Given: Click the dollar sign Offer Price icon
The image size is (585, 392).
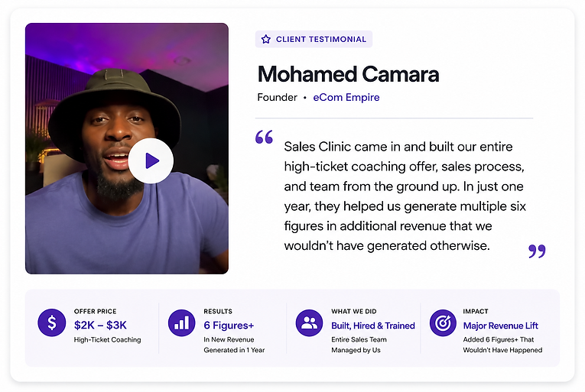Looking at the screenshot, I should [x=52, y=322].
